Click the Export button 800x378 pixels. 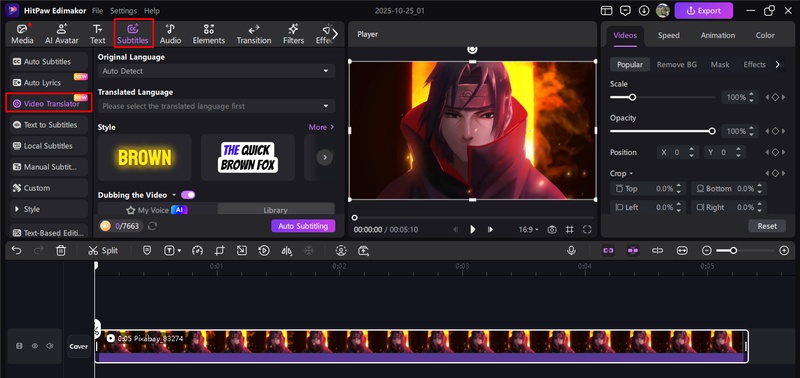click(704, 10)
